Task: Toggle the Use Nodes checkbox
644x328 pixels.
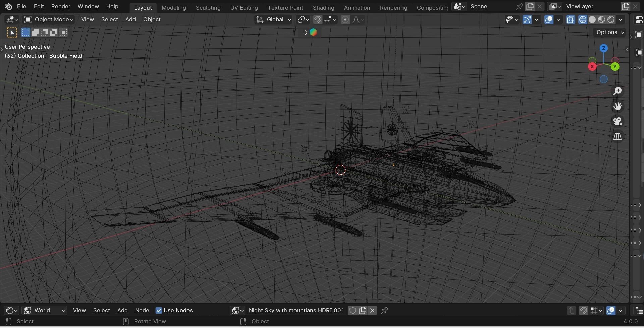Action: point(159,311)
